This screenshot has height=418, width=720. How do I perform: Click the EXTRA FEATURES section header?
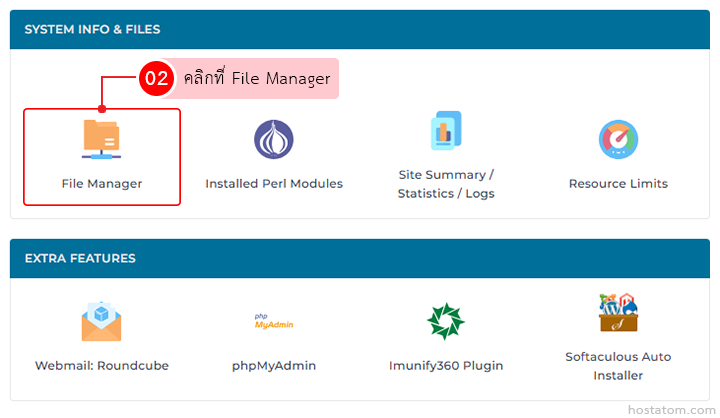tap(80, 258)
